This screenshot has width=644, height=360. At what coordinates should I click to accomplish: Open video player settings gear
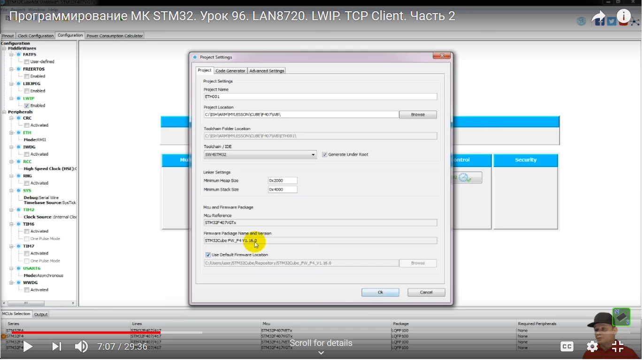click(592, 347)
